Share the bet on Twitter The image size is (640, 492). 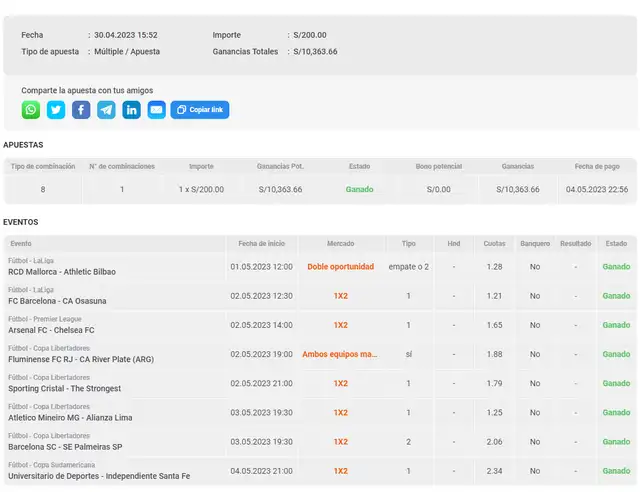tap(56, 110)
